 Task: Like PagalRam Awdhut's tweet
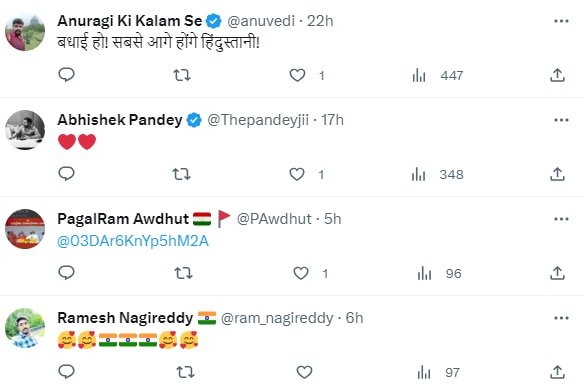point(301,273)
